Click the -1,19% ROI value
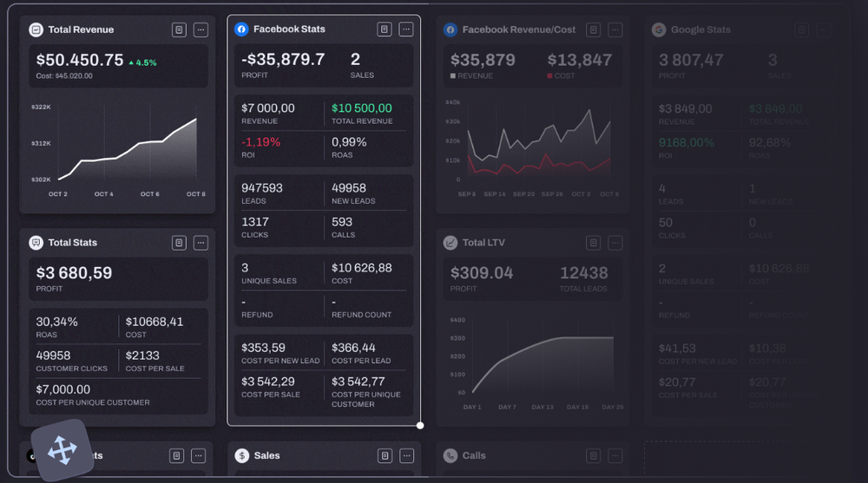The width and height of the screenshot is (868, 483). click(x=260, y=142)
